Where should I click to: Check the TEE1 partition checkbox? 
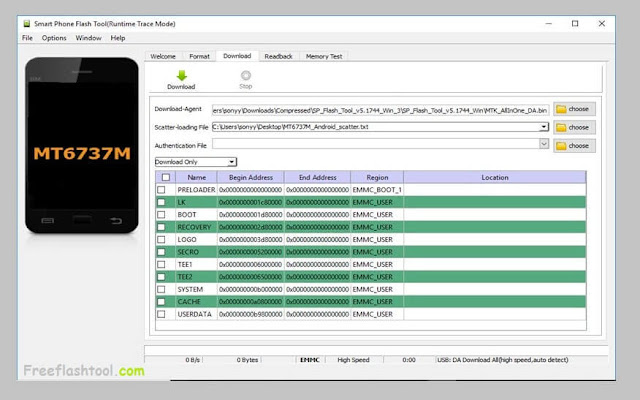pyautogui.click(x=161, y=264)
